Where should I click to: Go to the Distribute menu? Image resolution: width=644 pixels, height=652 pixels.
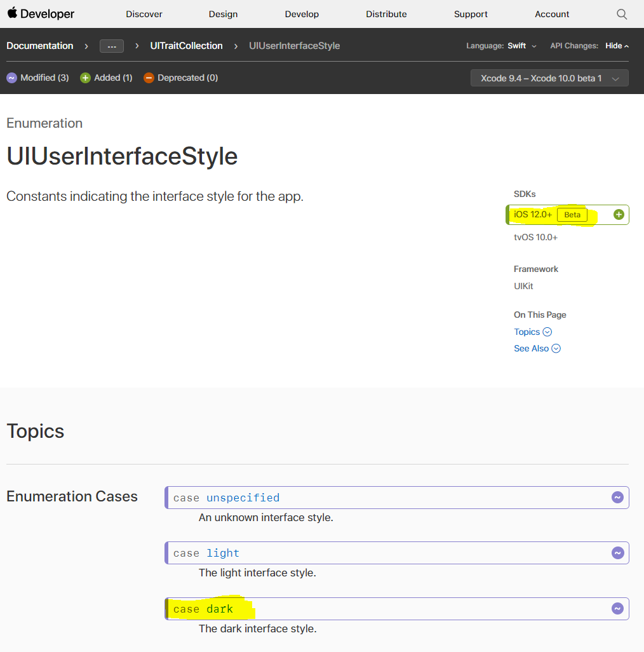click(386, 14)
